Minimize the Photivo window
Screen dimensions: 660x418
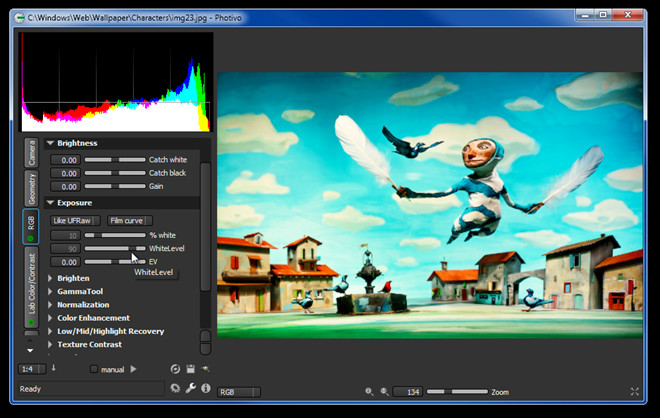pyautogui.click(x=585, y=15)
